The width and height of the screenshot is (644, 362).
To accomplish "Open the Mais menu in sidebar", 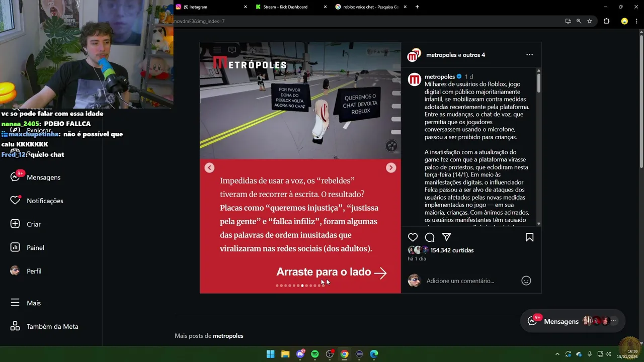I will click(25, 303).
